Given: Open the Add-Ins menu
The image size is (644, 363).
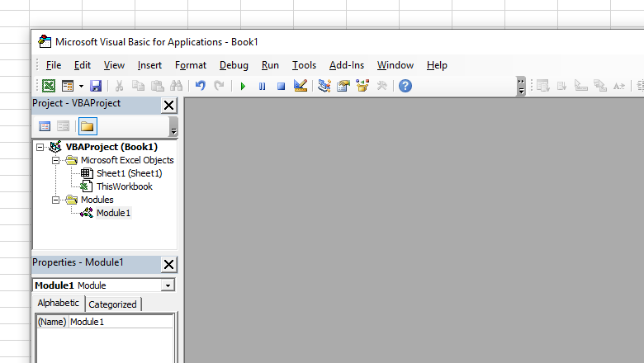Looking at the screenshot, I should tap(347, 65).
